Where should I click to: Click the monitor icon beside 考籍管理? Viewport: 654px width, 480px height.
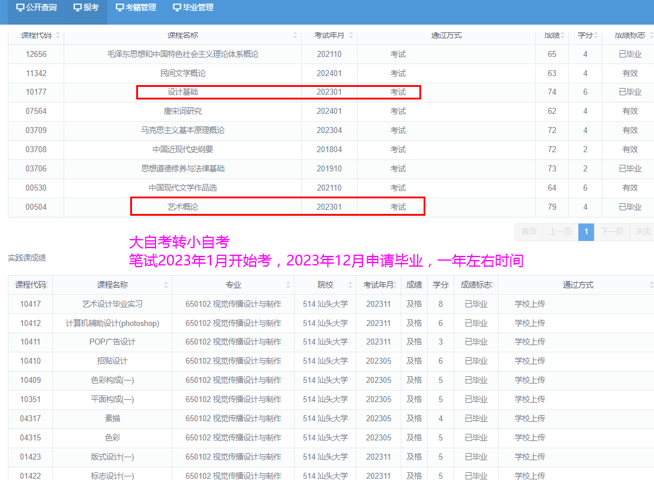(x=120, y=8)
